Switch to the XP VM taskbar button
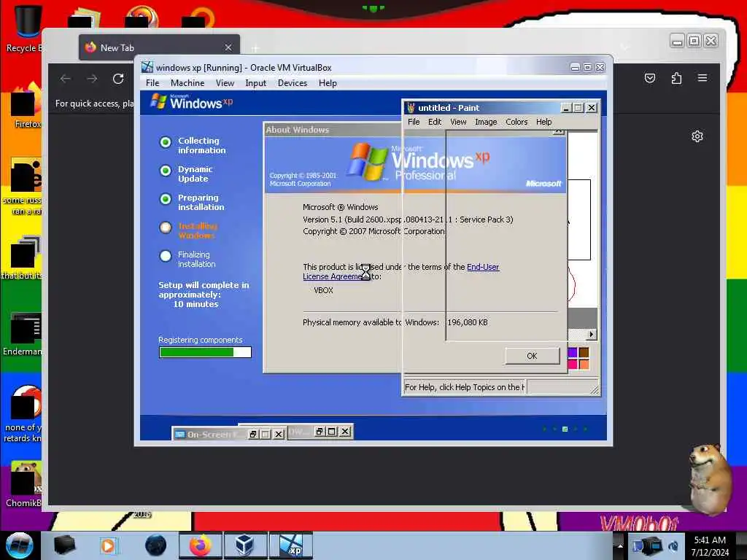Viewport: 747px width, 560px height. point(291,545)
